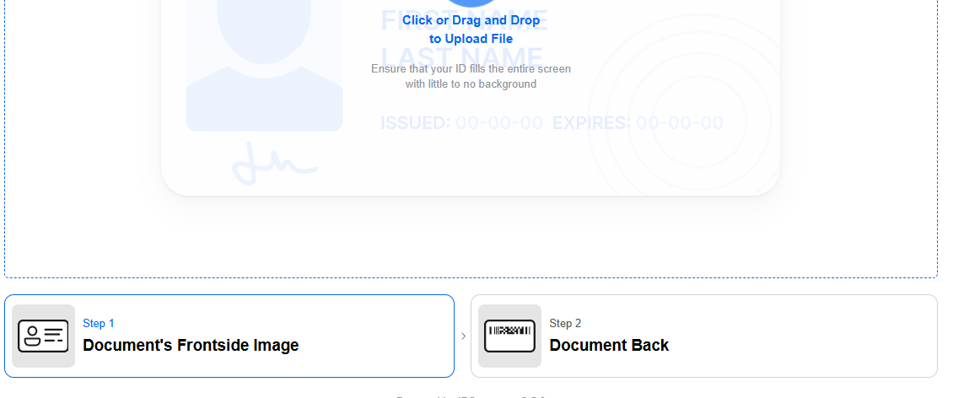This screenshot has width=980, height=398.
Task: Click 'to Upload File' text
Action: pyautogui.click(x=471, y=39)
